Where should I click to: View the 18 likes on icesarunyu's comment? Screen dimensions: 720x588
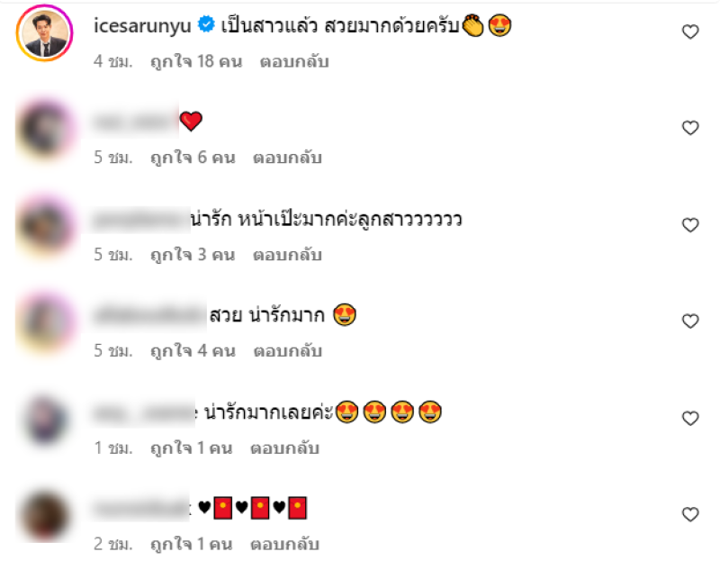point(196,61)
